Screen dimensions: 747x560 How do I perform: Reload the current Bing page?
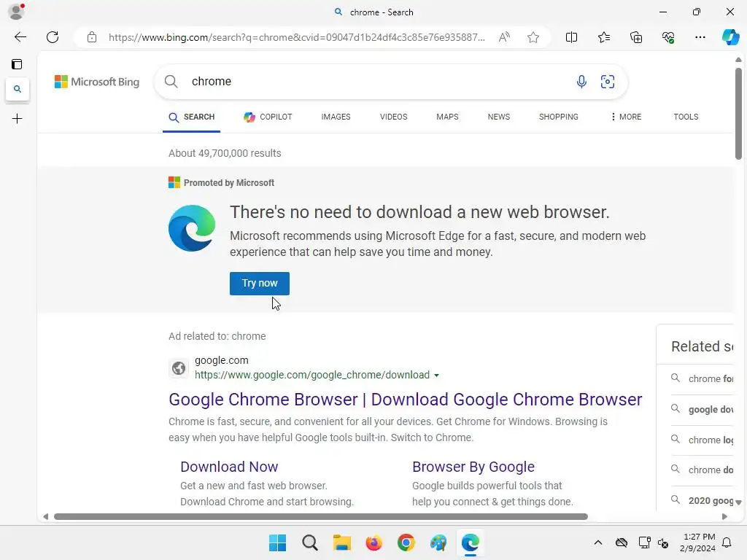click(x=53, y=37)
